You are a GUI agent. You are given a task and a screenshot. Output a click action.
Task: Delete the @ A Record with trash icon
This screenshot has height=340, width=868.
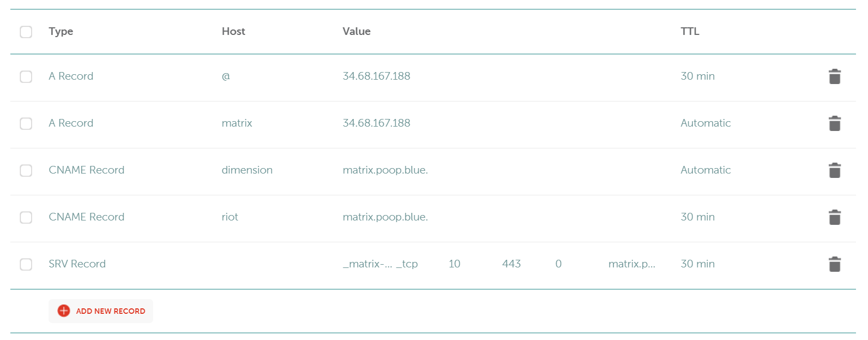834,76
